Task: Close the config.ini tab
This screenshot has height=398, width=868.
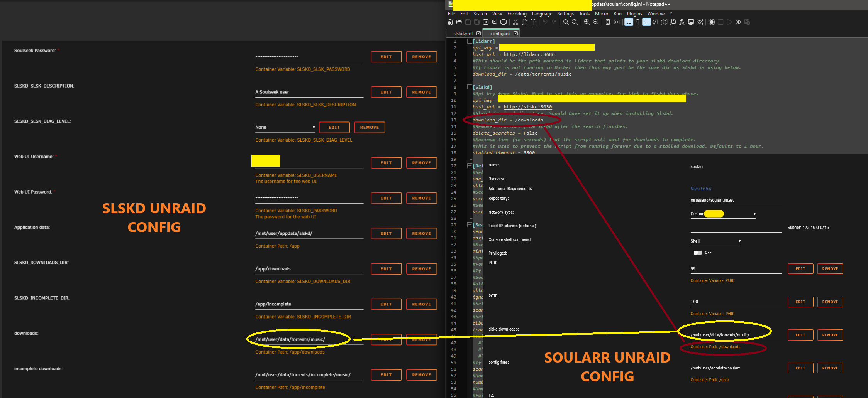Action: click(516, 34)
